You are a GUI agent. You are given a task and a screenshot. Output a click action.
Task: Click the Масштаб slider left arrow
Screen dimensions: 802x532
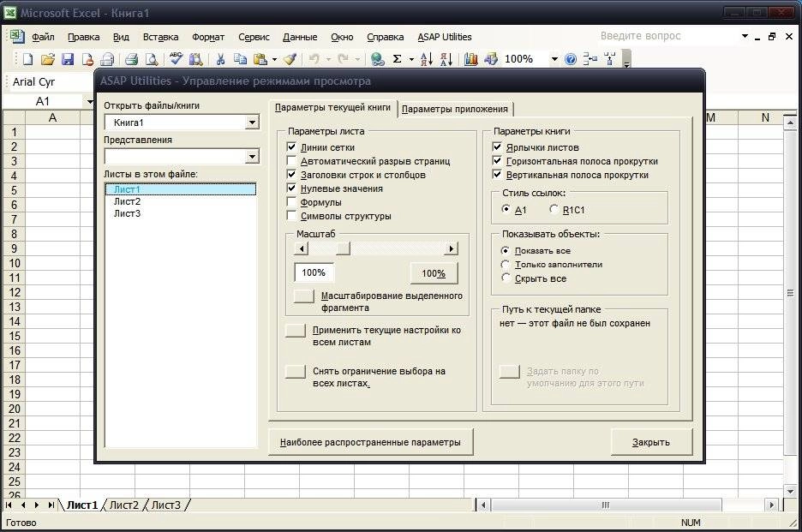(302, 248)
